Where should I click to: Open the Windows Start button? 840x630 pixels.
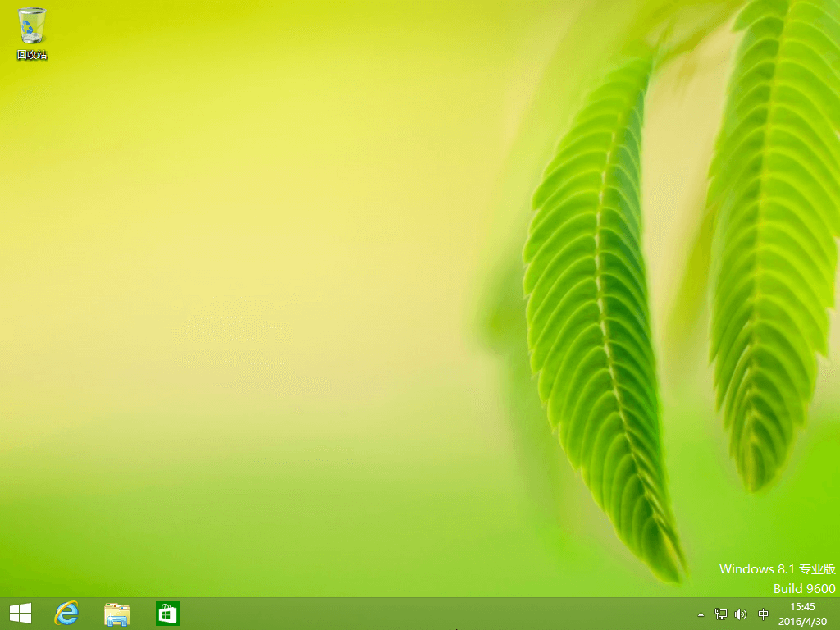(21, 614)
